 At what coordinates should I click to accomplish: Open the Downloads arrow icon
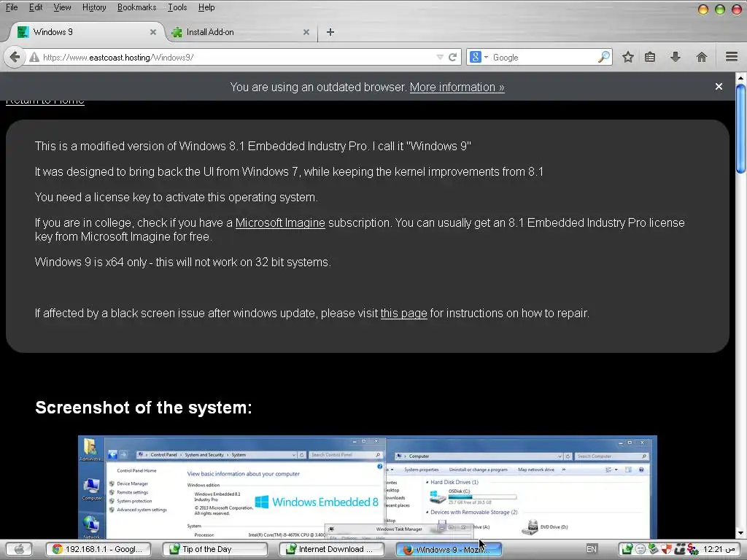(675, 57)
